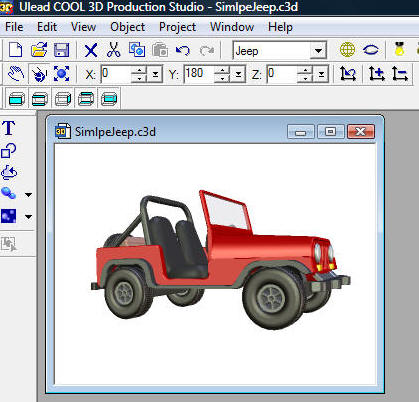Increase the Z value with up stepper

[x=305, y=70]
